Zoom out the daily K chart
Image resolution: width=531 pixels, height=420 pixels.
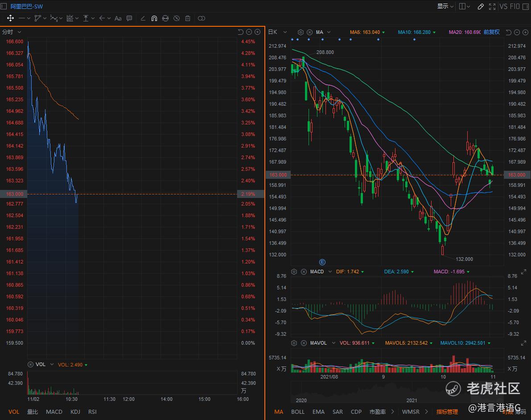point(517,32)
